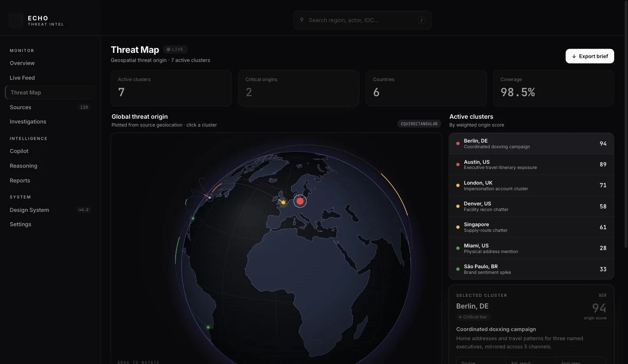Viewport: 628px width, 364px height.
Task: Click the London score 71
Action: click(x=603, y=185)
